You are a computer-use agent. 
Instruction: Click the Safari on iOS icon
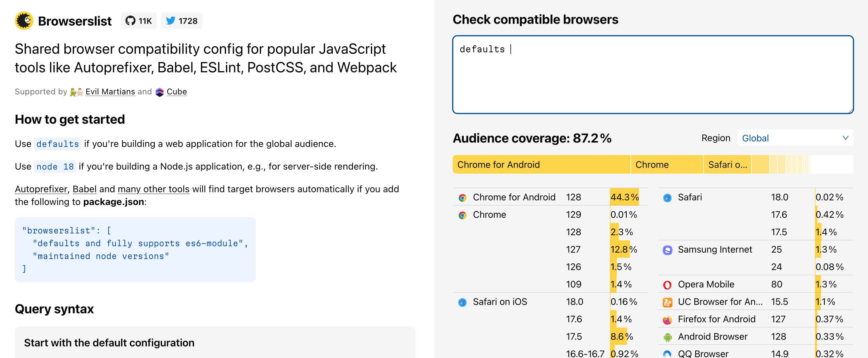[463, 302]
